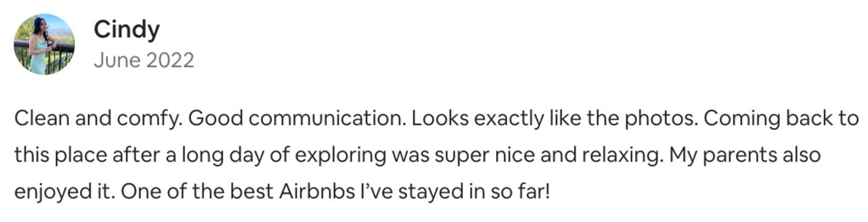Click the words "My parents also"

coord(745,155)
